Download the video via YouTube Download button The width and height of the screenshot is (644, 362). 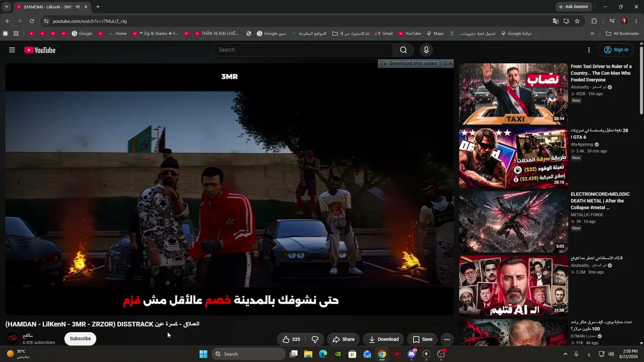pos(384,339)
